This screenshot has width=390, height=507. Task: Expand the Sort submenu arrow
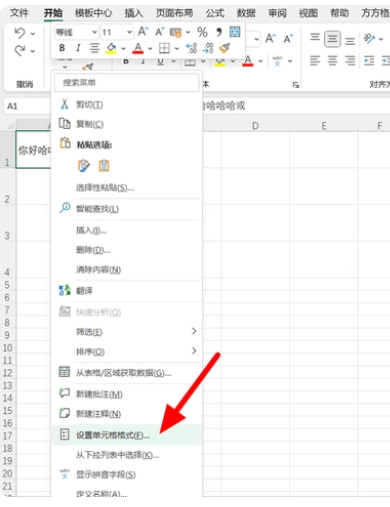coord(194,351)
